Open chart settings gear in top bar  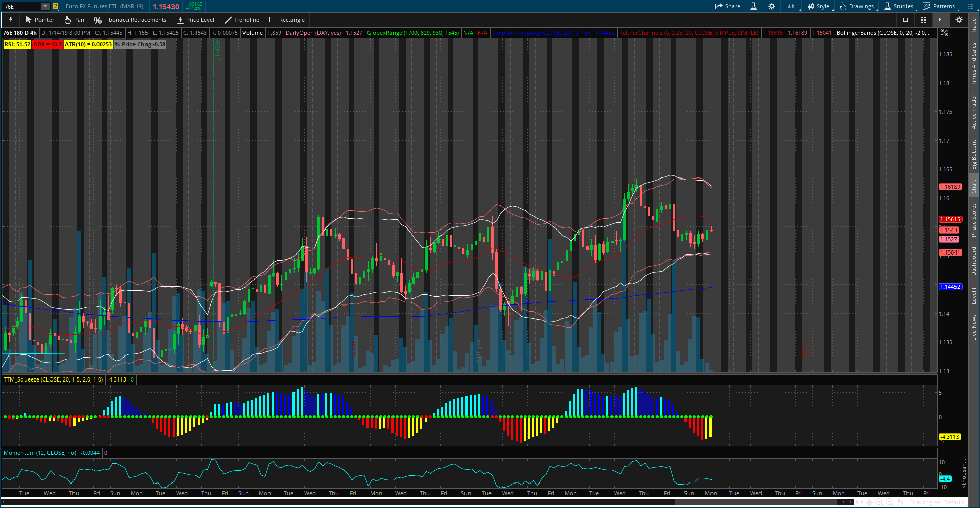(772, 6)
